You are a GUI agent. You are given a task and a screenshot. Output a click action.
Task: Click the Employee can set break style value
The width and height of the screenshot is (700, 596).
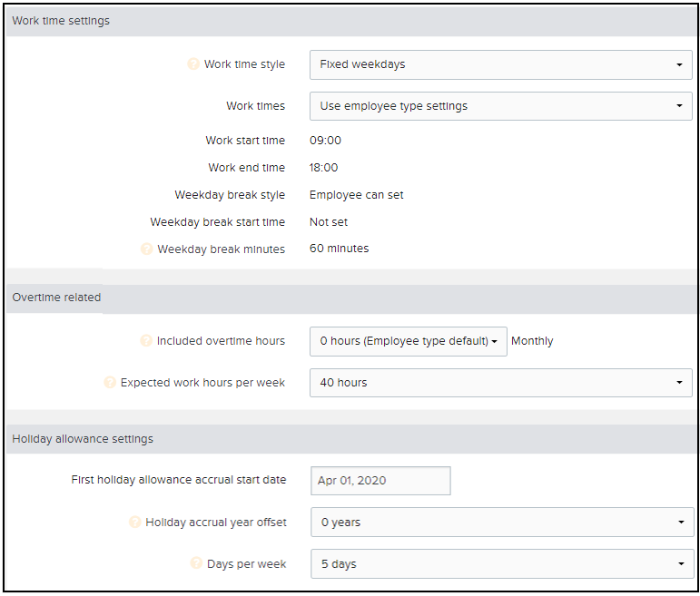point(356,195)
